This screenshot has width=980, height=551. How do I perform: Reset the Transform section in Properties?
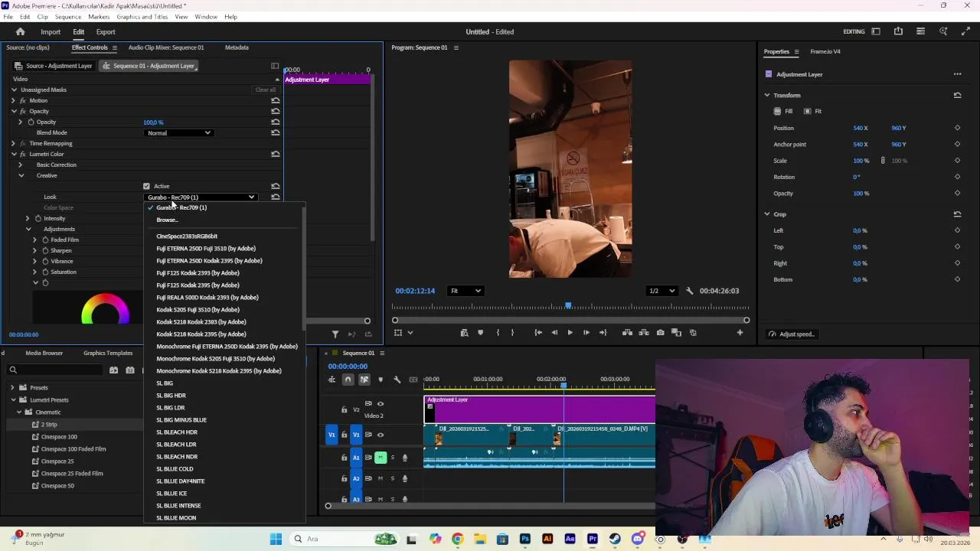(x=957, y=96)
